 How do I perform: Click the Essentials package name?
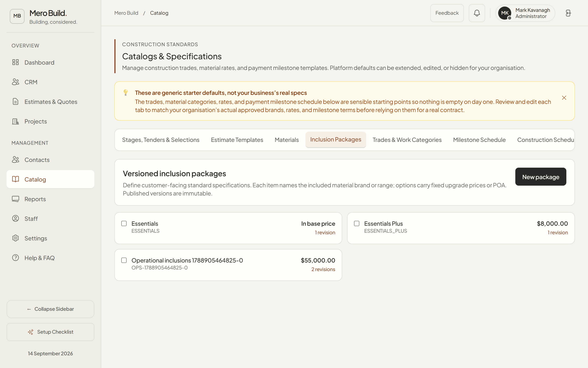(145, 224)
